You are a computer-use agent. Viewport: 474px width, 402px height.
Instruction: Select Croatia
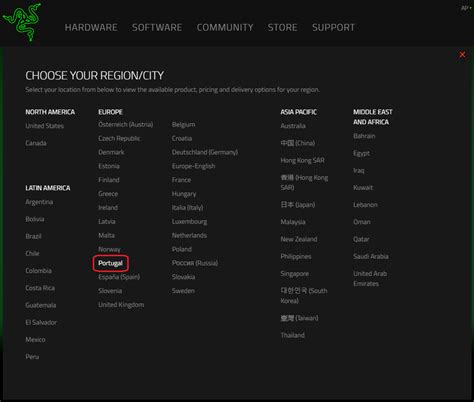[x=182, y=138]
